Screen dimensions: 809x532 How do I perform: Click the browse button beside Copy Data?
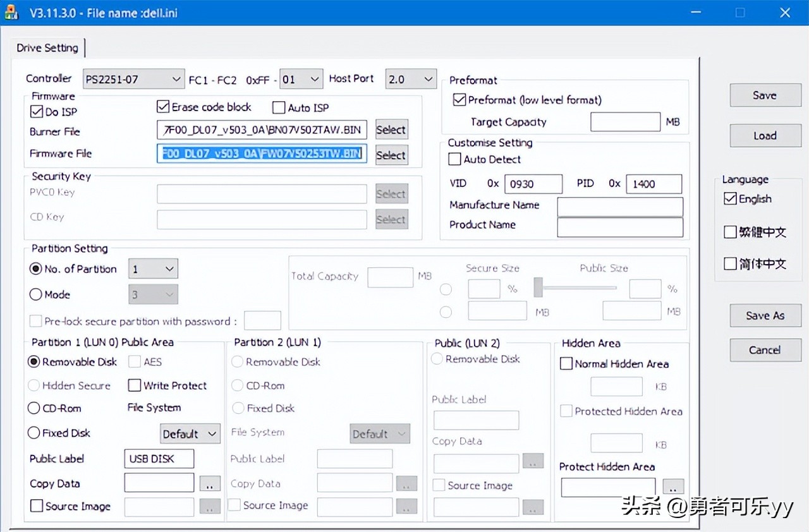(x=210, y=483)
